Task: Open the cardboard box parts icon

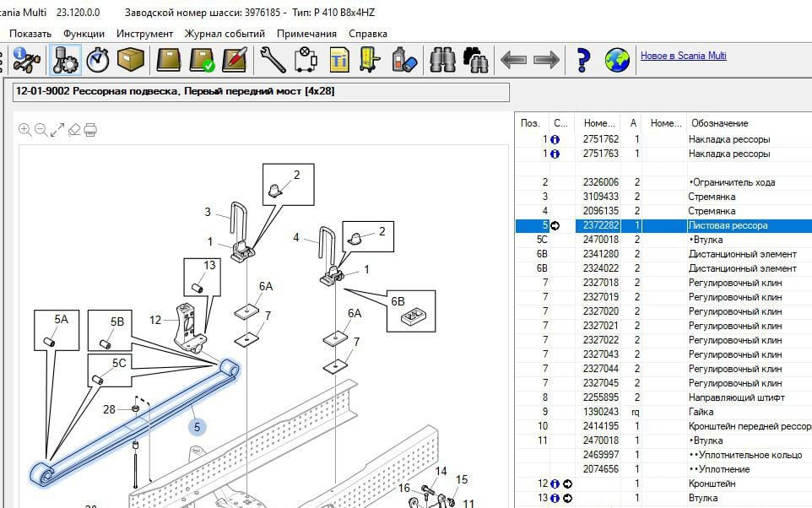Action: click(x=130, y=60)
